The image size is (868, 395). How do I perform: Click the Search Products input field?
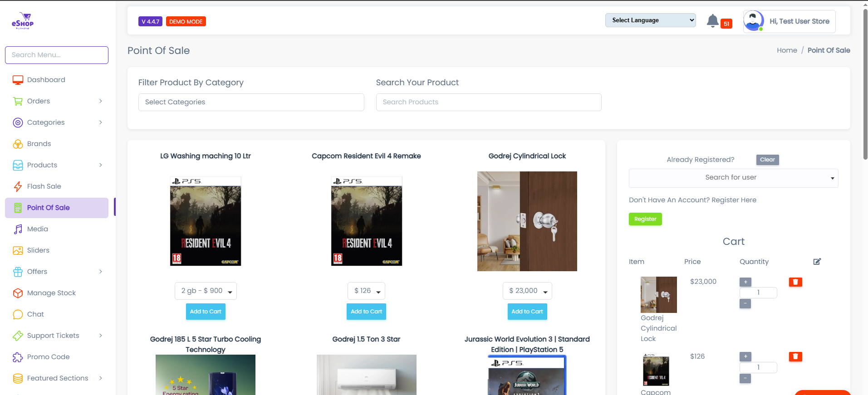coord(489,102)
